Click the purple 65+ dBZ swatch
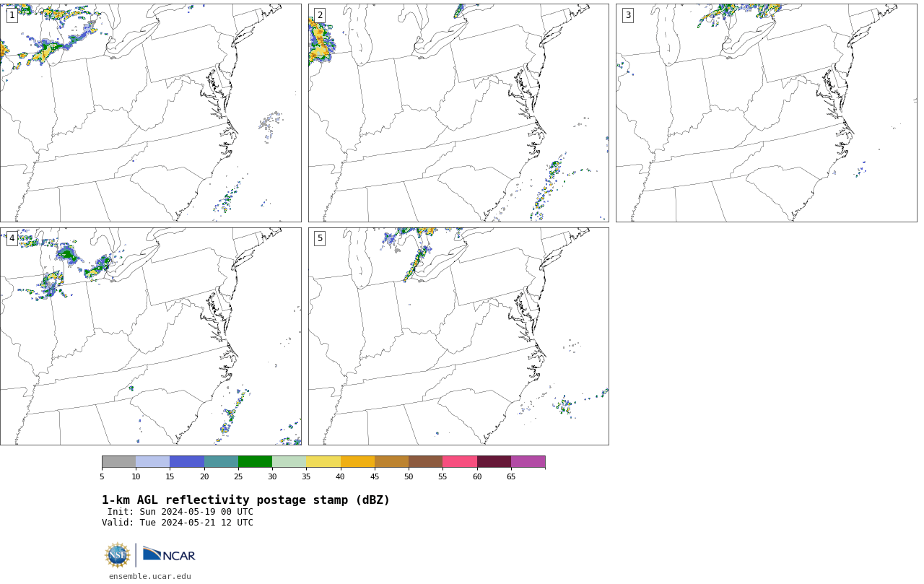The image size is (924, 584). pyautogui.click(x=528, y=462)
